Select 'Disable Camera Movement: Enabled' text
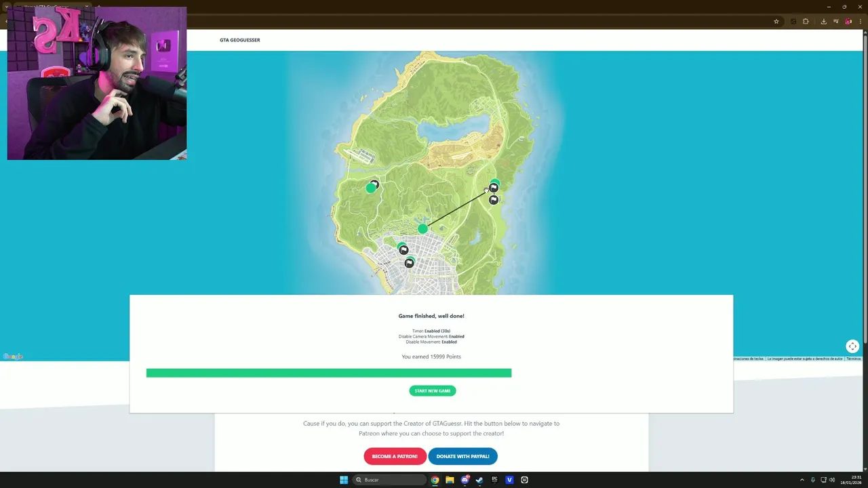The width and height of the screenshot is (868, 488). pos(431,336)
